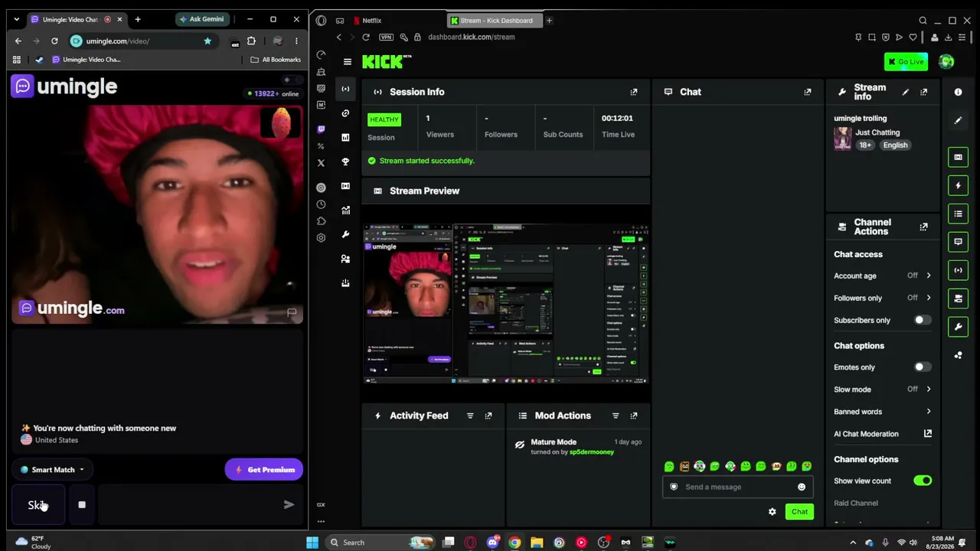Click the green Go Live button
Viewport: 980px width, 551px height.
pyautogui.click(x=906, y=62)
